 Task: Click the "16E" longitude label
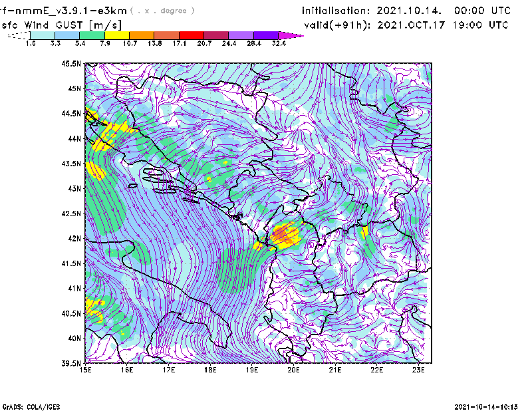point(127,370)
